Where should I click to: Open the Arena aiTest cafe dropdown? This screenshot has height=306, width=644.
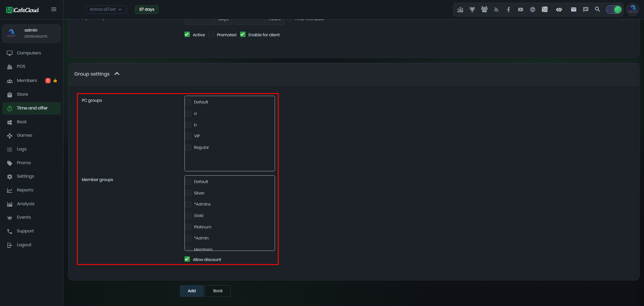tap(106, 9)
